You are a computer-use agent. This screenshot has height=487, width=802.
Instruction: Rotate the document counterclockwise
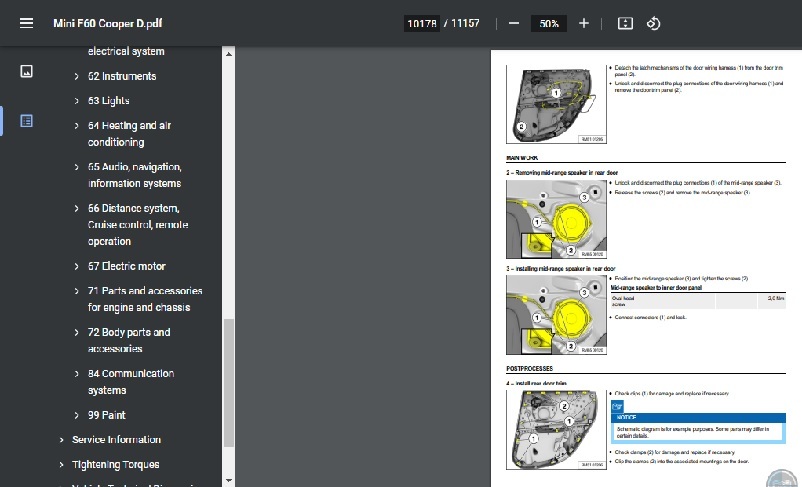click(x=653, y=23)
